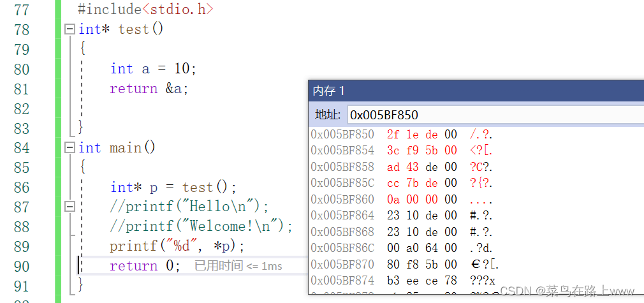Click memory row address 0x005BF86C
The width and height of the screenshot is (644, 303).
tap(342, 248)
